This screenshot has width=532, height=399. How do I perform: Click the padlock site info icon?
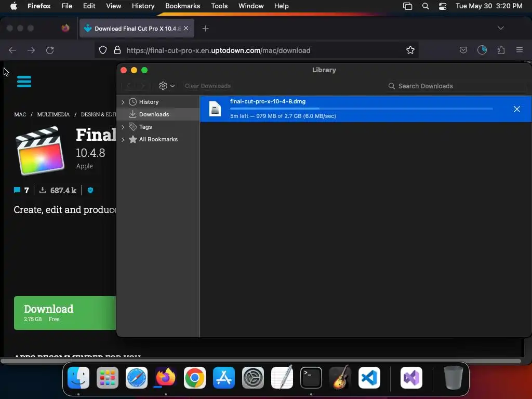(117, 50)
